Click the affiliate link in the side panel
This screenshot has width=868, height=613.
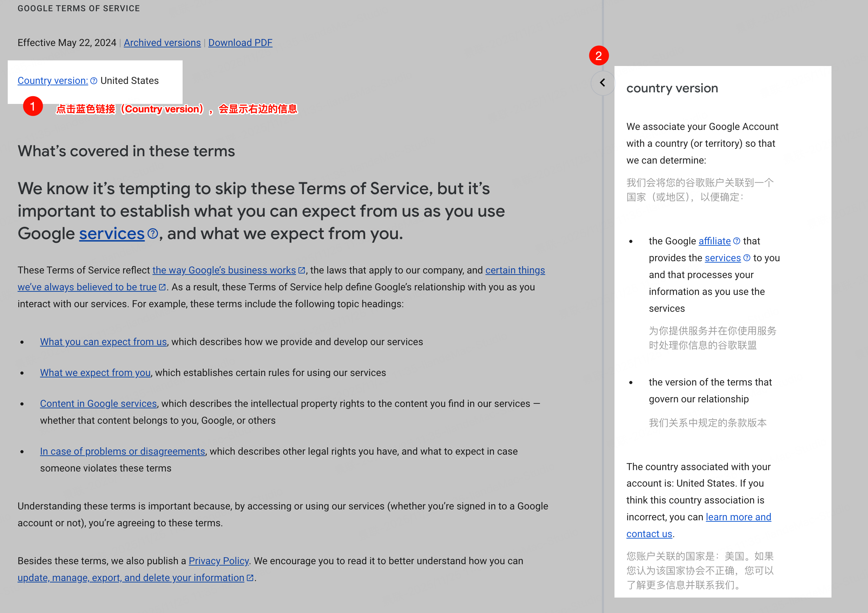pyautogui.click(x=714, y=241)
